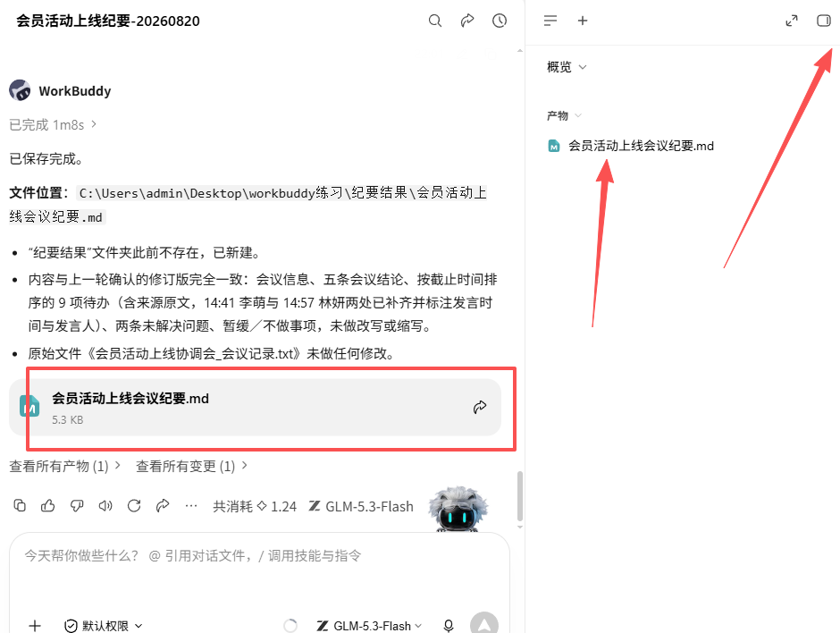This screenshot has width=840, height=633.
Task: Open the GLM-5.3-Flash model selector
Action: tap(369, 626)
